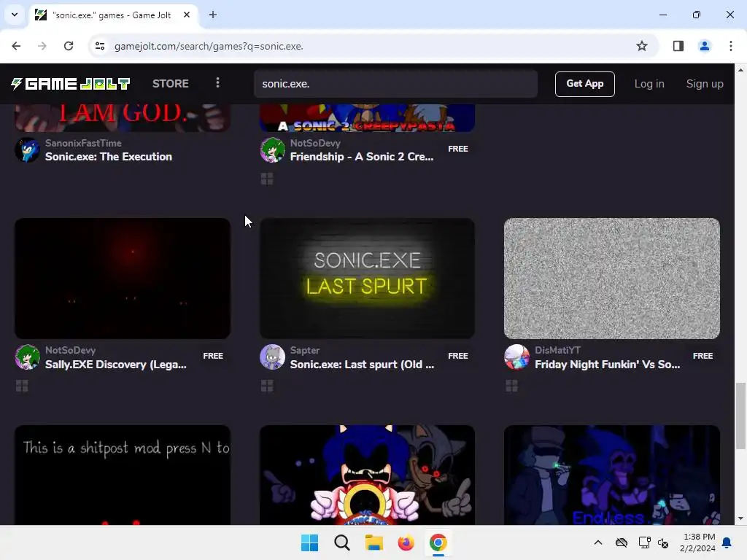This screenshot has width=747, height=560.
Task: Click the network display tray icon
Action: [644, 542]
